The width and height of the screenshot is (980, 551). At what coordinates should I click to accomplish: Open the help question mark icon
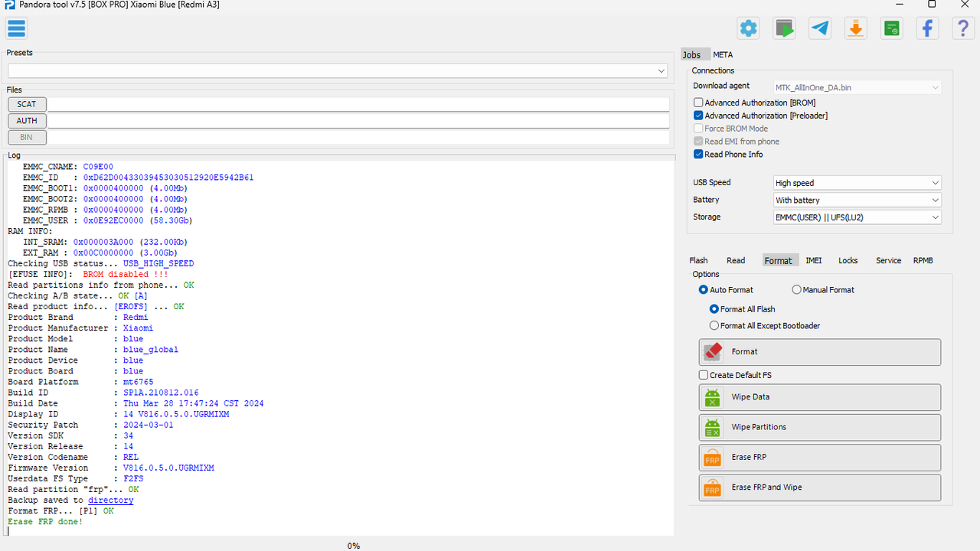962,29
